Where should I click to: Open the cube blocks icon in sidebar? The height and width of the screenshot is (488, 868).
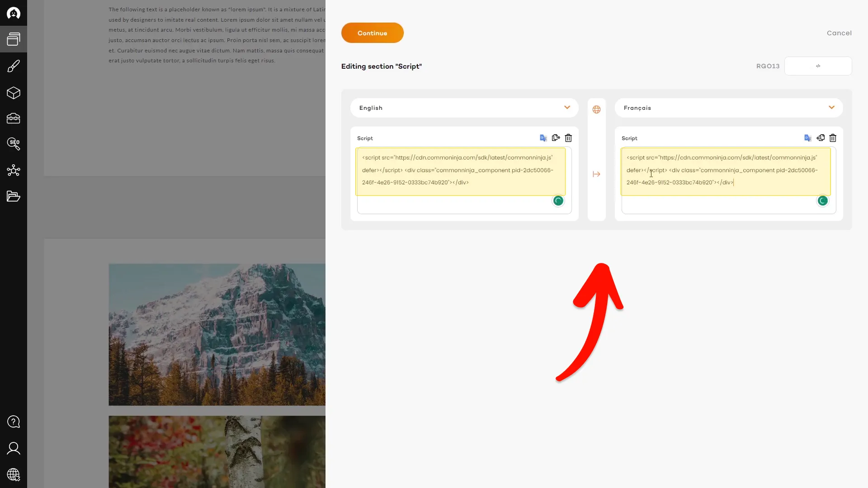(x=14, y=93)
